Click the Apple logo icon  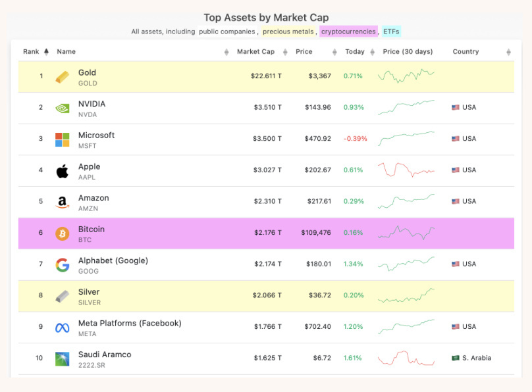click(62, 171)
